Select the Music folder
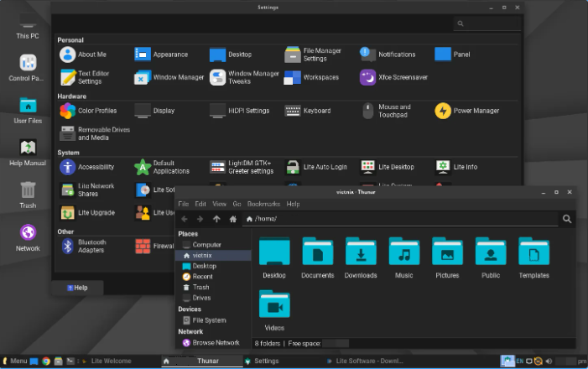 403,258
